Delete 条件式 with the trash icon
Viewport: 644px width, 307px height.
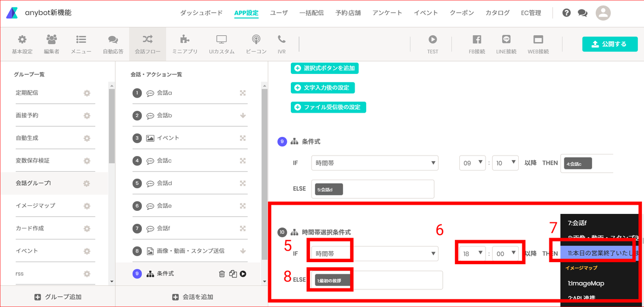[222, 274]
